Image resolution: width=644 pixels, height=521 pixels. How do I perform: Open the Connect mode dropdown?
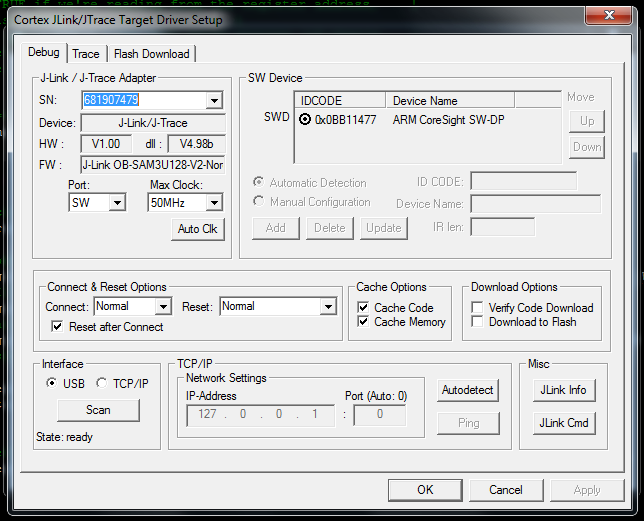[x=163, y=307]
